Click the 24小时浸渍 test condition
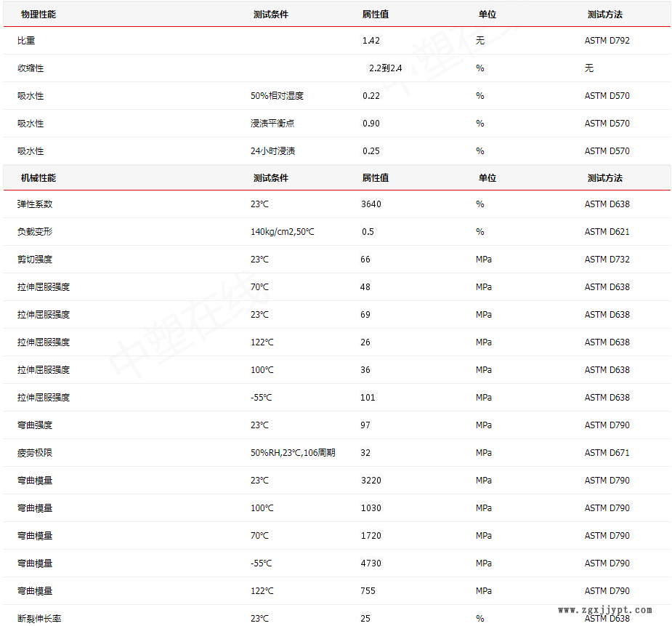This screenshot has height=626, width=672. click(x=273, y=151)
